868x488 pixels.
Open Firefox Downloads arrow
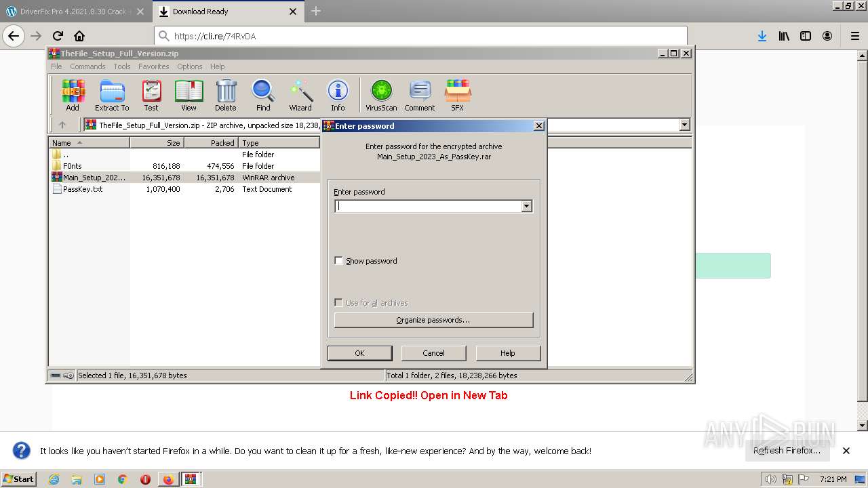762,36
